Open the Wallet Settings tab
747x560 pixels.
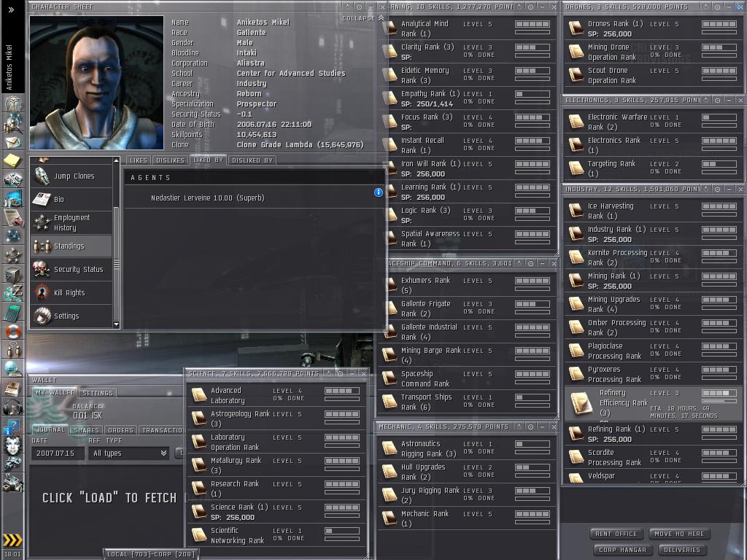tap(98, 393)
